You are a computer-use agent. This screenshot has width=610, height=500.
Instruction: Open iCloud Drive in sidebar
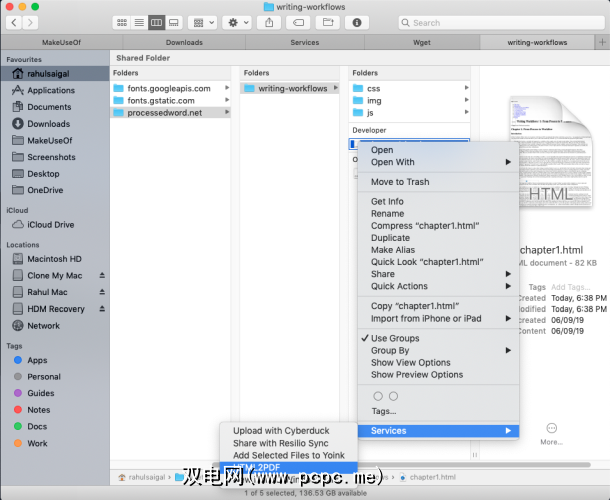pos(50,225)
